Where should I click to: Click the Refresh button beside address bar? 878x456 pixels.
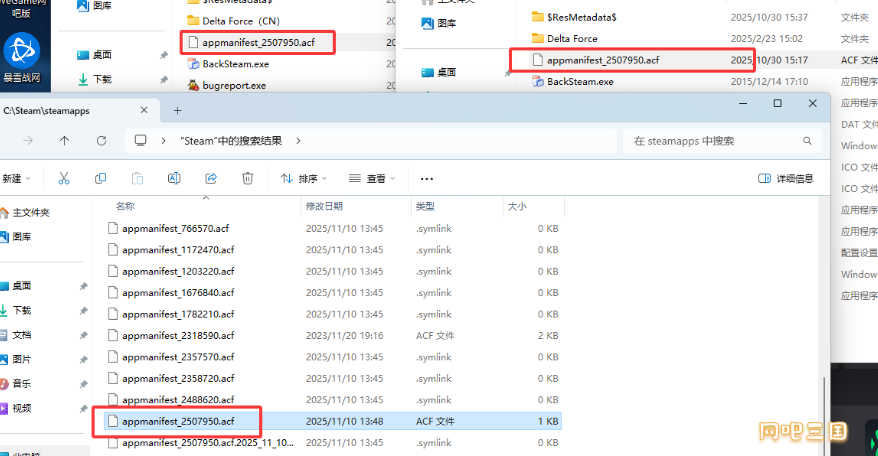point(101,141)
